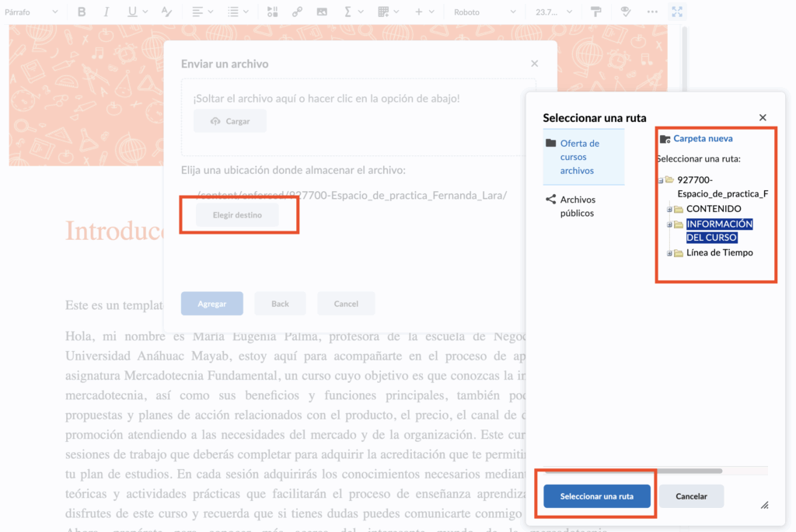Open the font size dropdown

point(553,12)
